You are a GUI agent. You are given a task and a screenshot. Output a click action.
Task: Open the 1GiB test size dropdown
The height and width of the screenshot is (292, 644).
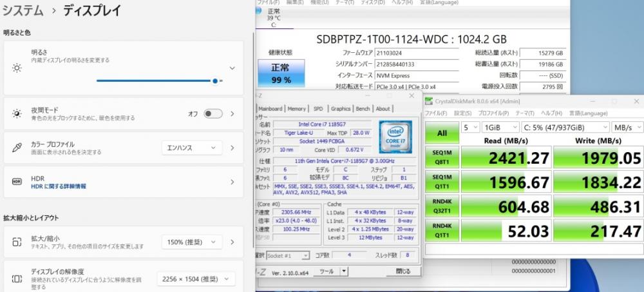pyautogui.click(x=500, y=128)
